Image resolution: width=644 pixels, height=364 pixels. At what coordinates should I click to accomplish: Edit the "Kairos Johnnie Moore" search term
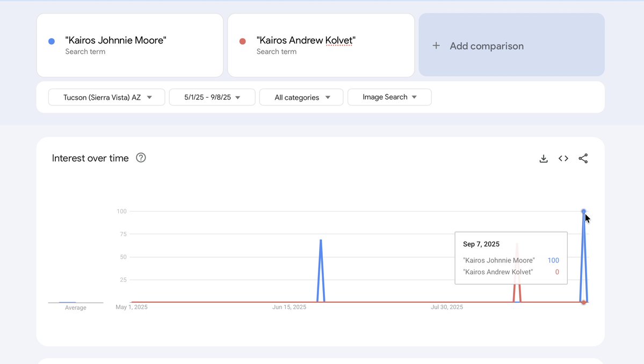[130, 45]
